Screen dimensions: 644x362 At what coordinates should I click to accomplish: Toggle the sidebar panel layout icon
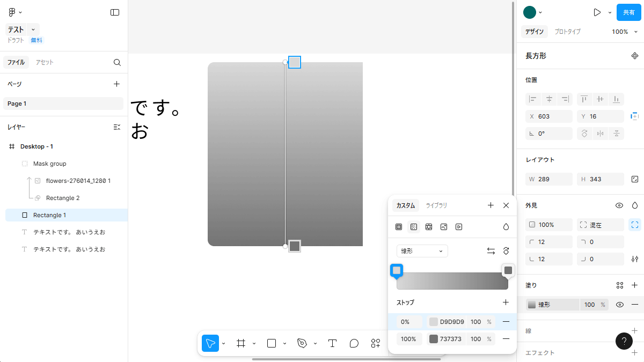coord(115,12)
